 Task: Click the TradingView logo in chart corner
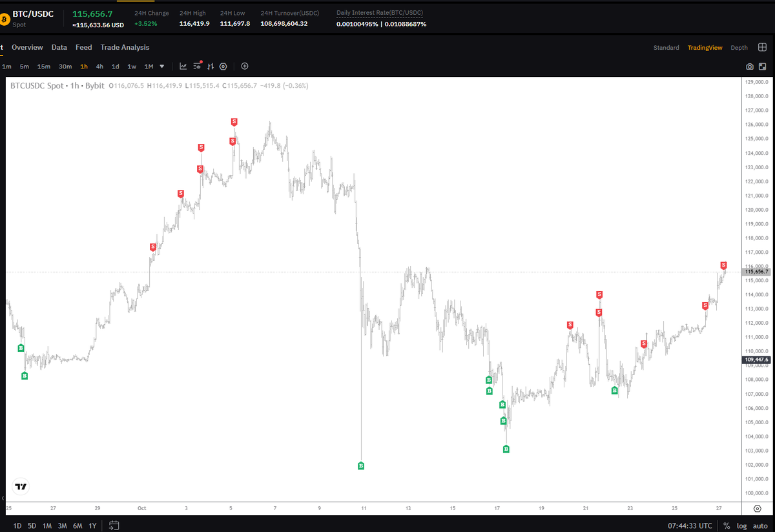click(x=21, y=486)
